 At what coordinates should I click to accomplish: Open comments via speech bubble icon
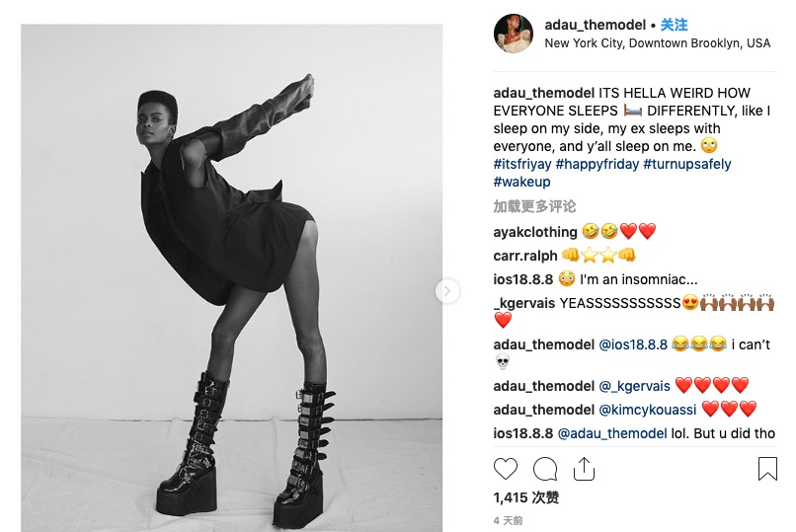pos(545,469)
